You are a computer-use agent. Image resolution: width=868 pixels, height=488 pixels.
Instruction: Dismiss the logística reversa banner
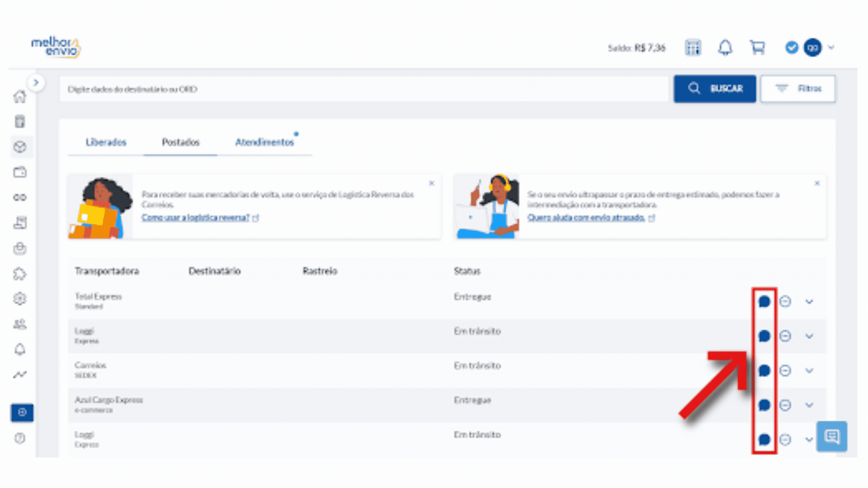(432, 183)
